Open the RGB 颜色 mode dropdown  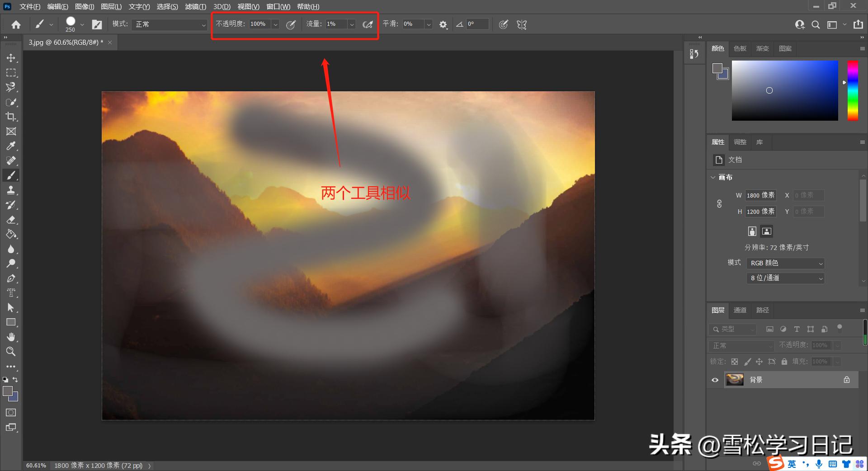click(x=785, y=263)
